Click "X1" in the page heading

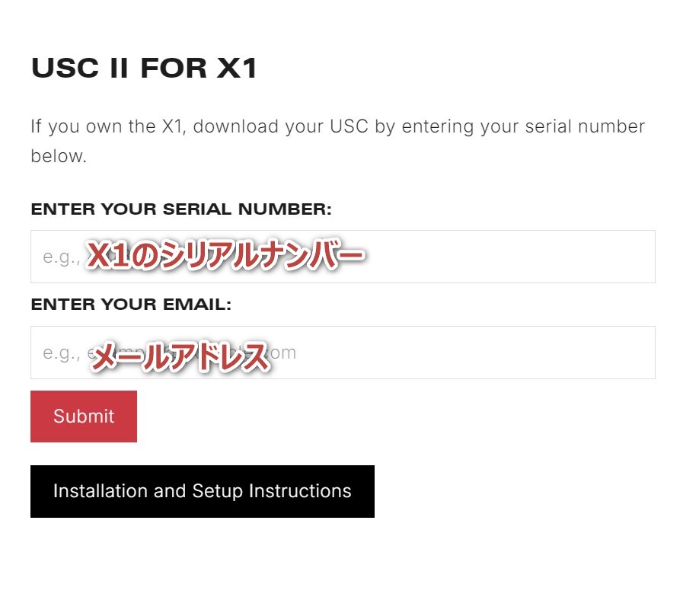[x=237, y=69]
